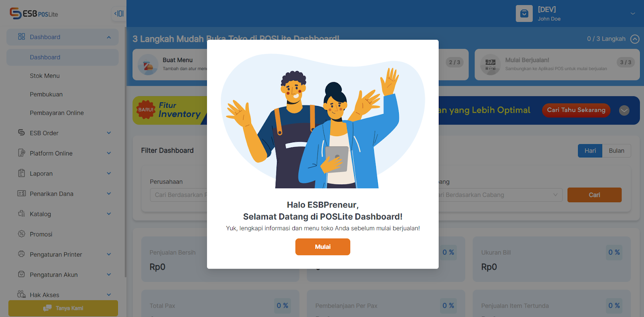Open Stok Menu in the sidebar

45,76
